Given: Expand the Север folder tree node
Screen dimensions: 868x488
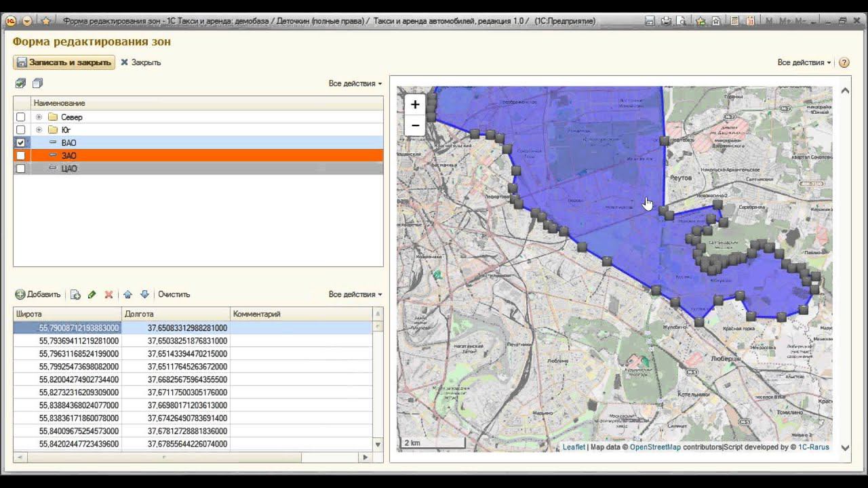Looking at the screenshot, I should [x=39, y=117].
